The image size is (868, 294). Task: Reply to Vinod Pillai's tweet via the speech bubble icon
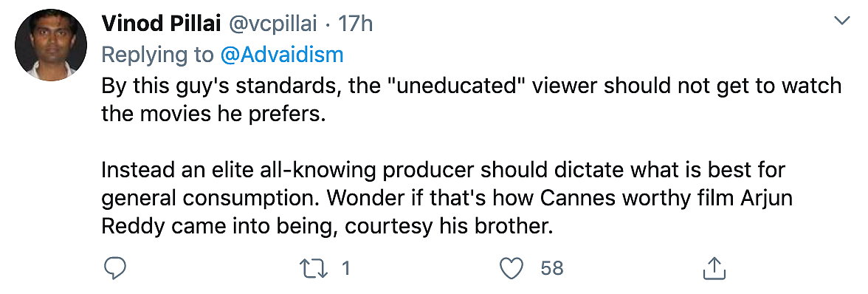click(116, 269)
